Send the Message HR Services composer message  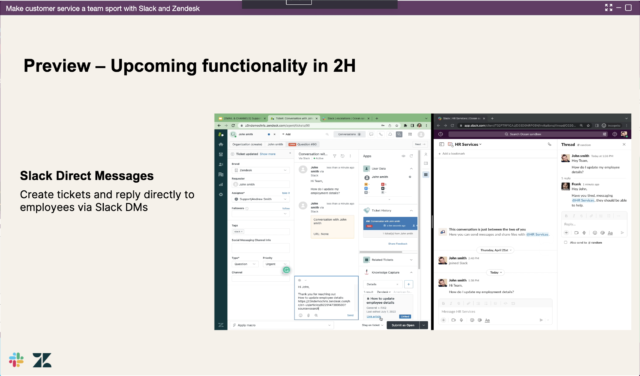541,320
